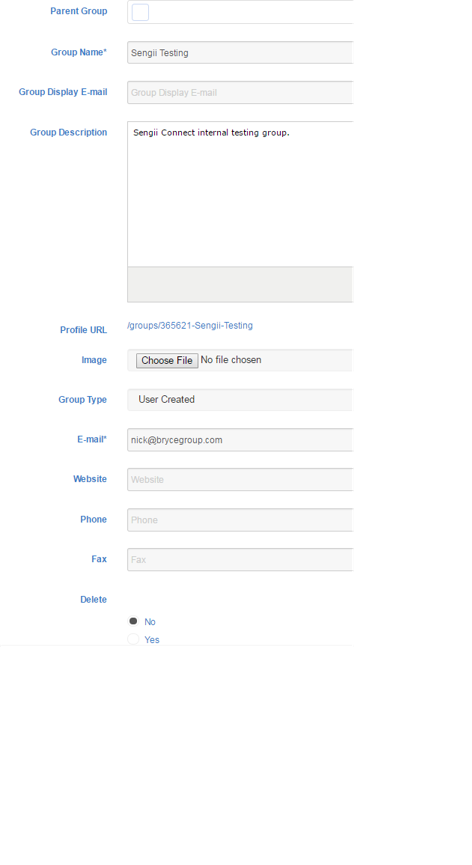The width and height of the screenshot is (472, 865).
Task: Open the Group Type 'User Created' dropdown
Action: pos(240,399)
